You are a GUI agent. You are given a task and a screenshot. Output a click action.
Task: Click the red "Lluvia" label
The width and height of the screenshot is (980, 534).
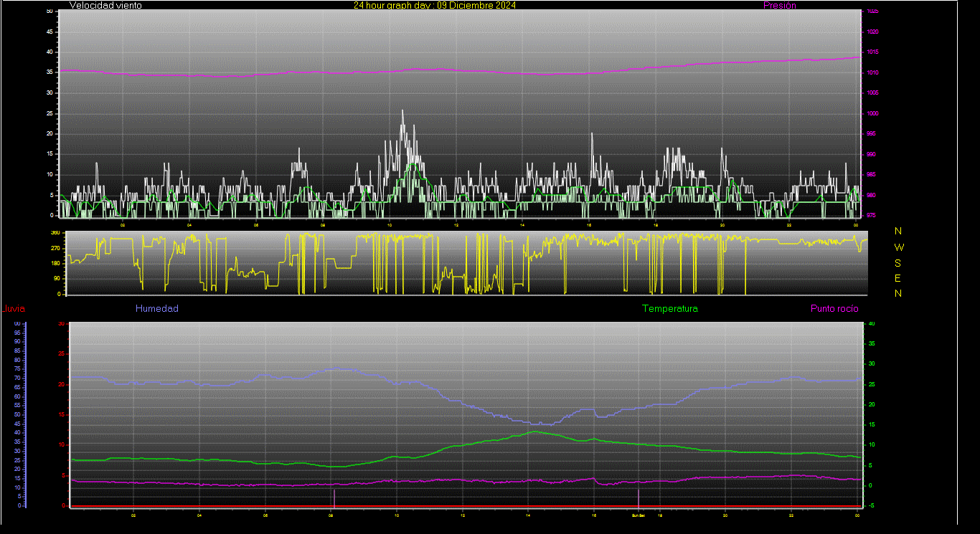pos(14,309)
